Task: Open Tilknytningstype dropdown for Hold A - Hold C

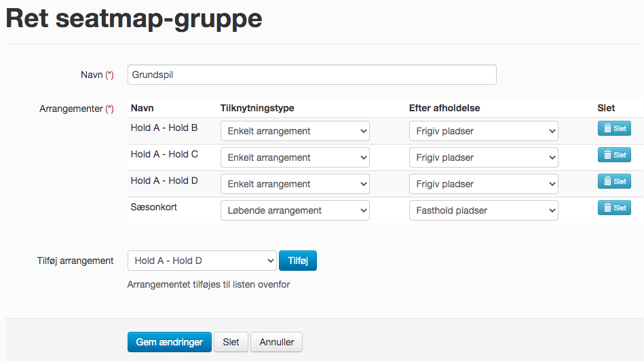Action: 295,157
